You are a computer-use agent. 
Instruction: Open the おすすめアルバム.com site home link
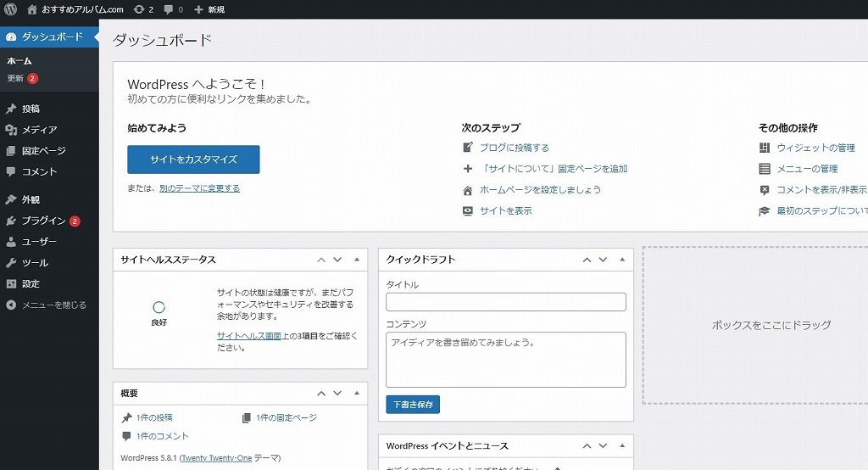coord(75,9)
